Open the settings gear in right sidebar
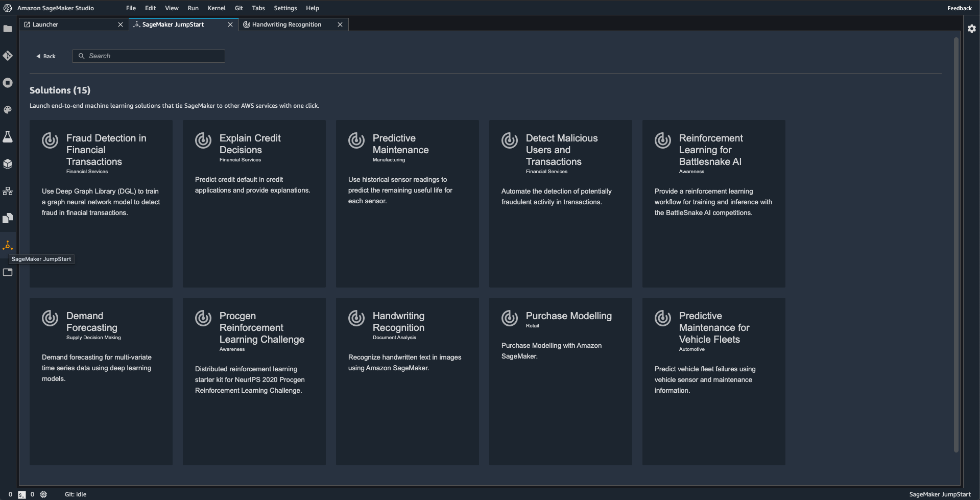The height and width of the screenshot is (500, 980). click(971, 29)
